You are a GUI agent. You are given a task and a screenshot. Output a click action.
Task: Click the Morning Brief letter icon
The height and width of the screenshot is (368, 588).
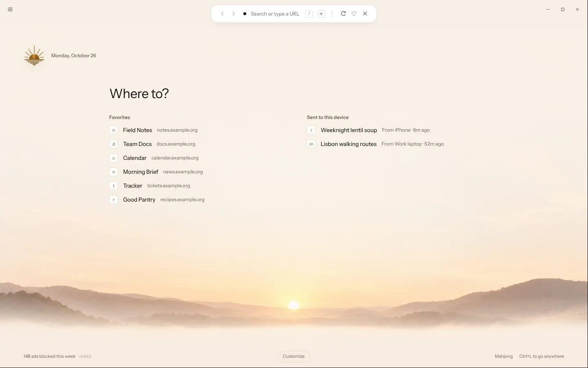point(114,172)
